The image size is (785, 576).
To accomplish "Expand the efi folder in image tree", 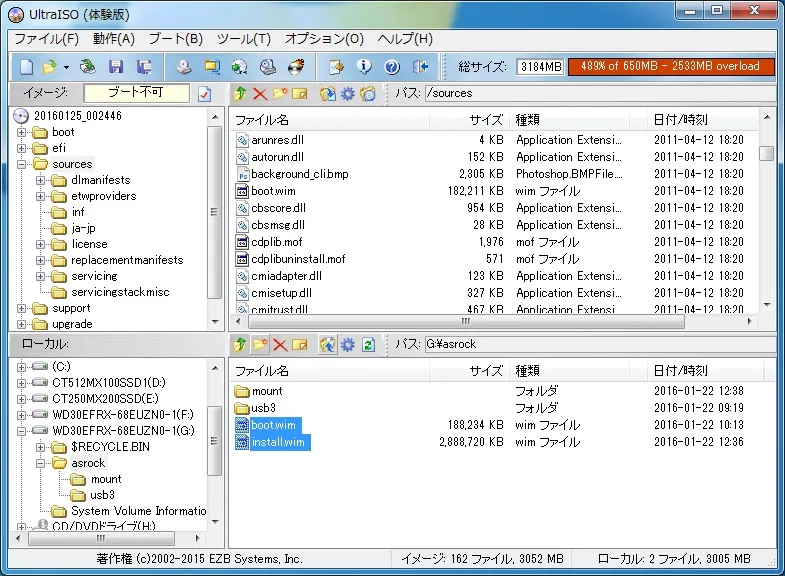I will coord(21,149).
